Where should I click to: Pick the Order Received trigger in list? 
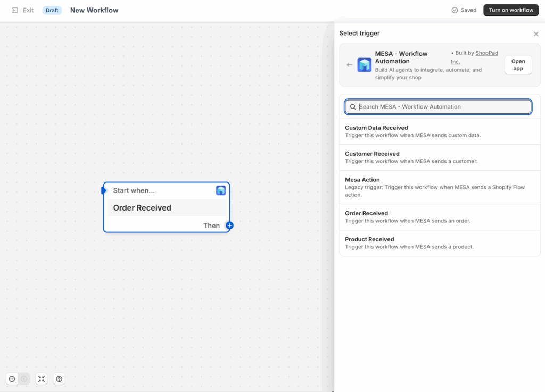coord(440,217)
